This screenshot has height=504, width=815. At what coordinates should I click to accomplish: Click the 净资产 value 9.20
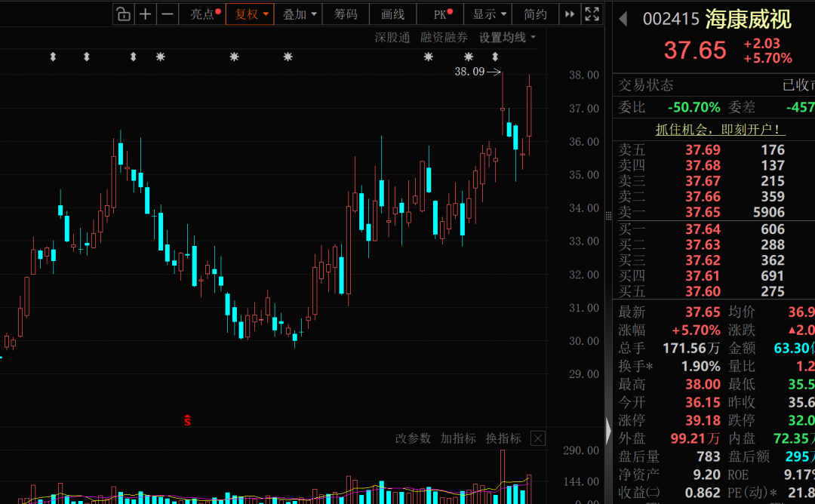tap(706, 475)
